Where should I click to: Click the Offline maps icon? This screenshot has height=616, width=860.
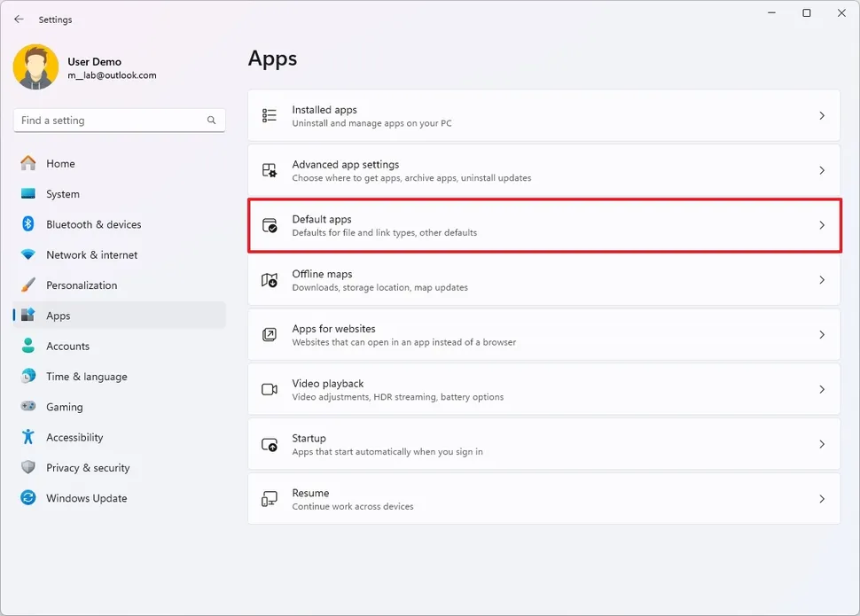tap(270, 280)
